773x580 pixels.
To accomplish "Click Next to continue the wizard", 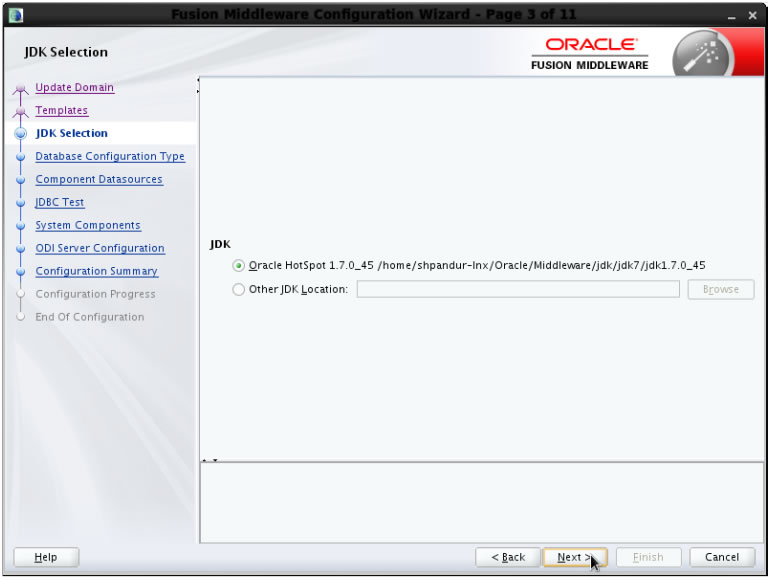I will (x=575, y=557).
